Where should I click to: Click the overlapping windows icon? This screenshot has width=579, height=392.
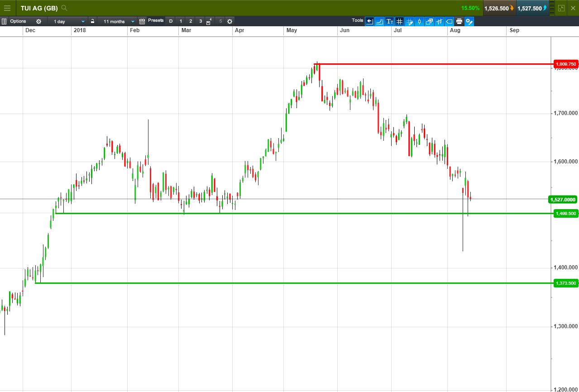click(x=429, y=21)
